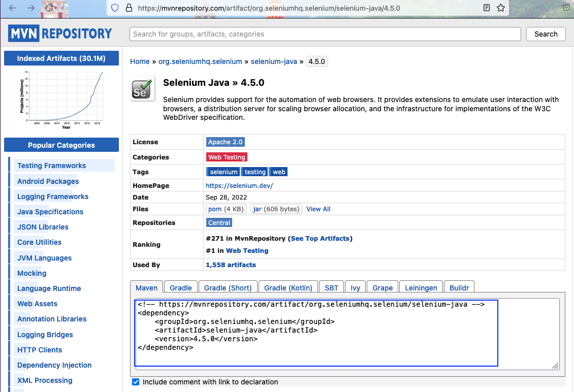Screen dimensions: 574x392
Task: Switch to the Grape tab
Action: pyautogui.click(x=382, y=288)
